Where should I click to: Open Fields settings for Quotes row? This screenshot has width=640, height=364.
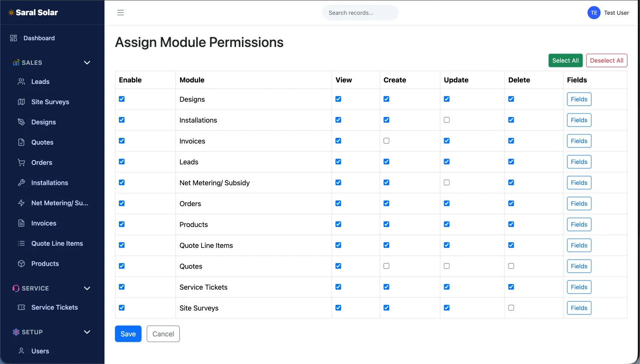coord(579,266)
